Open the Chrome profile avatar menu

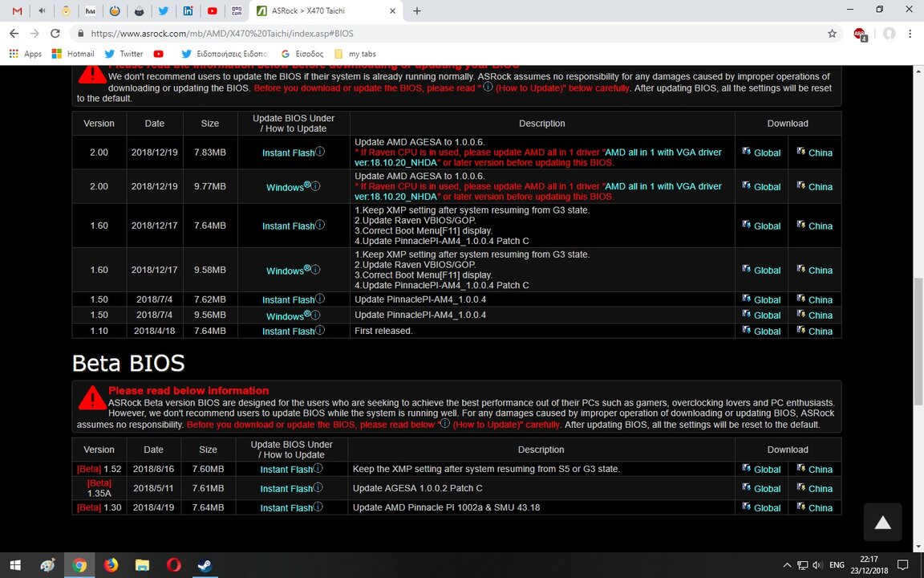tap(890, 34)
